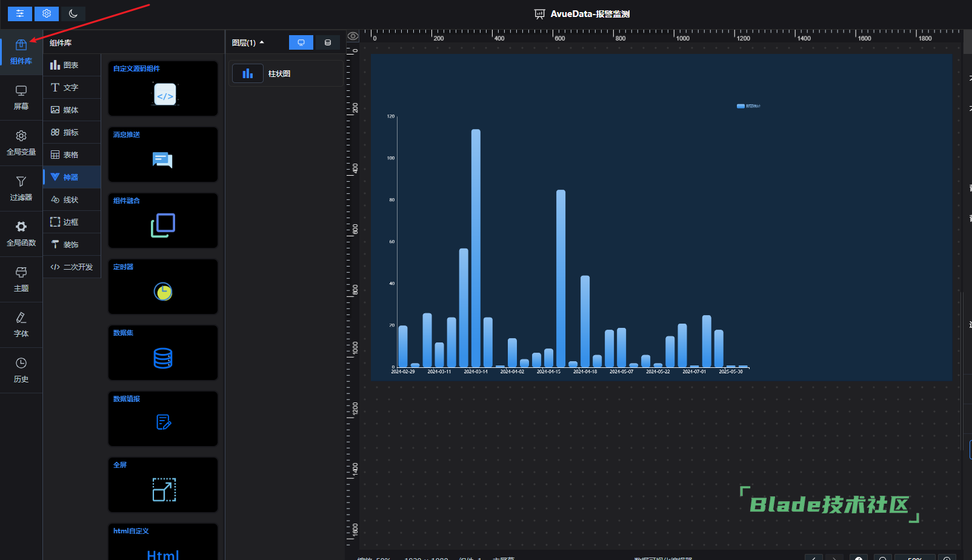Toggle dark mode with the moon icon

[x=73, y=13]
